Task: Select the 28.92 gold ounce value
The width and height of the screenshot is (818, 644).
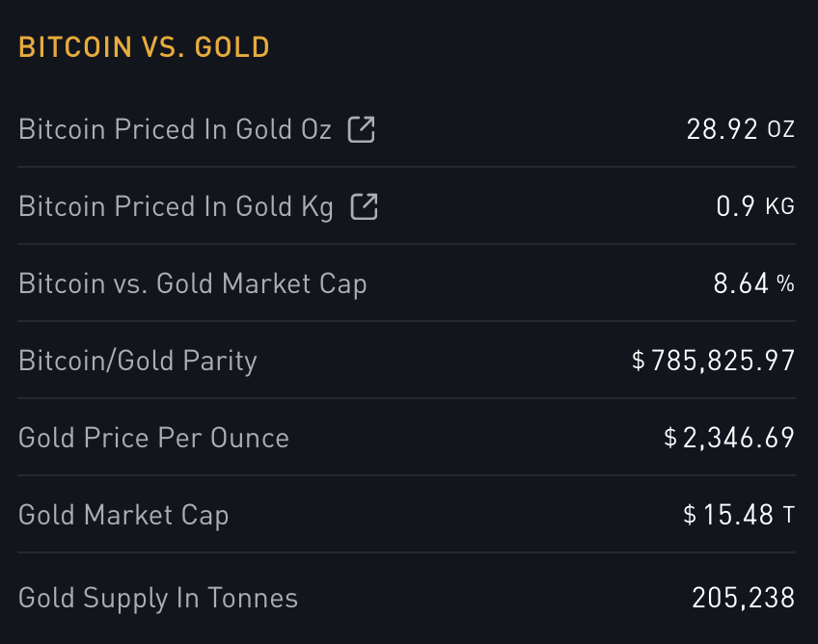Action: 723,129
